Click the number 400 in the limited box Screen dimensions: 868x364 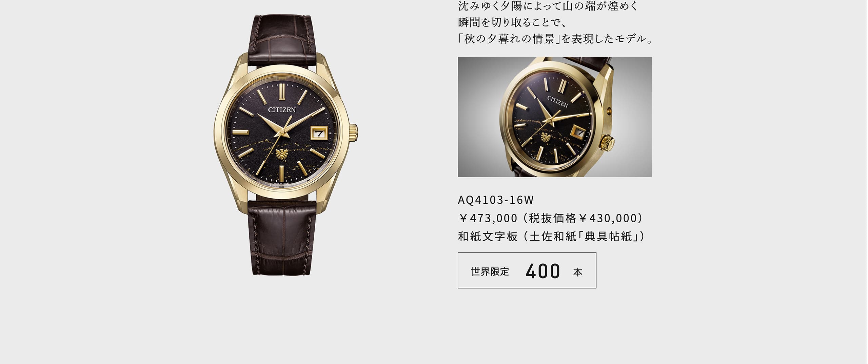pos(543,271)
